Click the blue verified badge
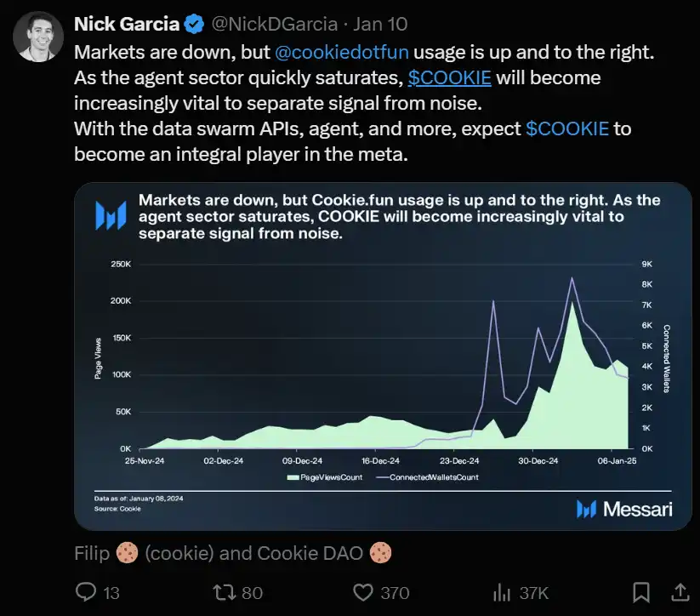The height and width of the screenshot is (616, 700). coord(193,24)
